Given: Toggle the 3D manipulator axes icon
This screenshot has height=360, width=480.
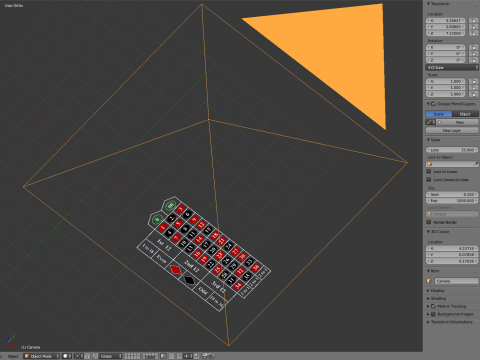Looking at the screenshot, I should [x=95, y=356].
